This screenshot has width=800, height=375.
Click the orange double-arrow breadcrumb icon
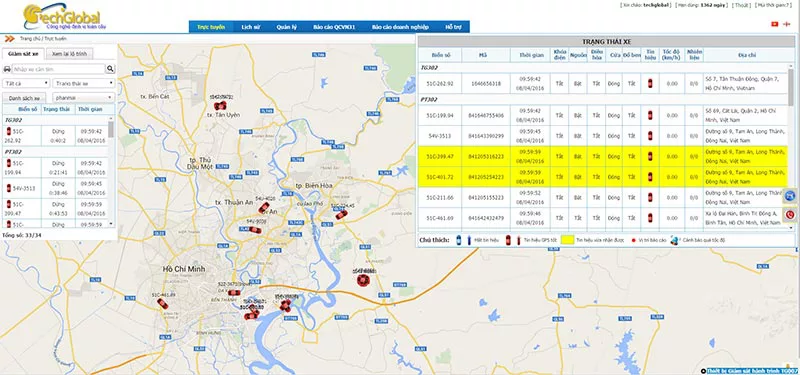(x=9, y=38)
